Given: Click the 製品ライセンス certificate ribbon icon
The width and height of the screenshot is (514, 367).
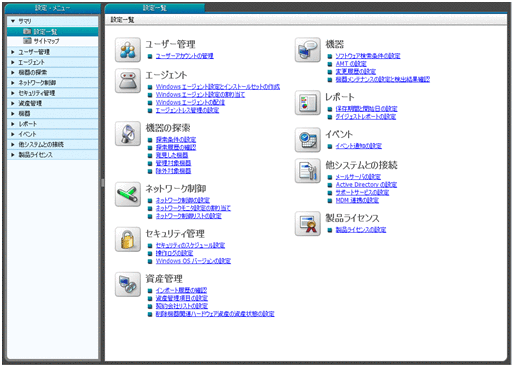Looking at the screenshot, I should coord(308,223).
